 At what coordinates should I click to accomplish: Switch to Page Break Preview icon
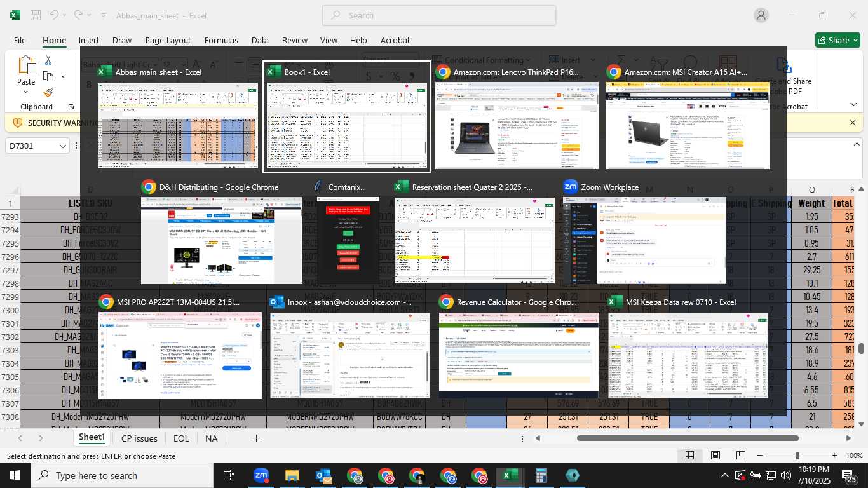[740, 456]
